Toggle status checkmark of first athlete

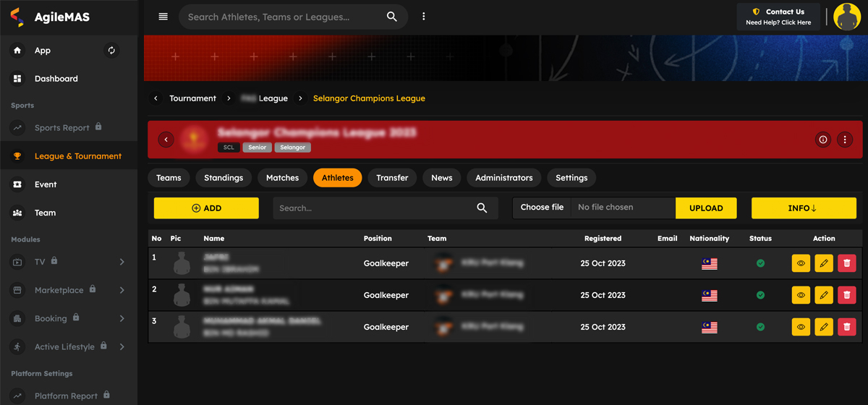point(760,264)
